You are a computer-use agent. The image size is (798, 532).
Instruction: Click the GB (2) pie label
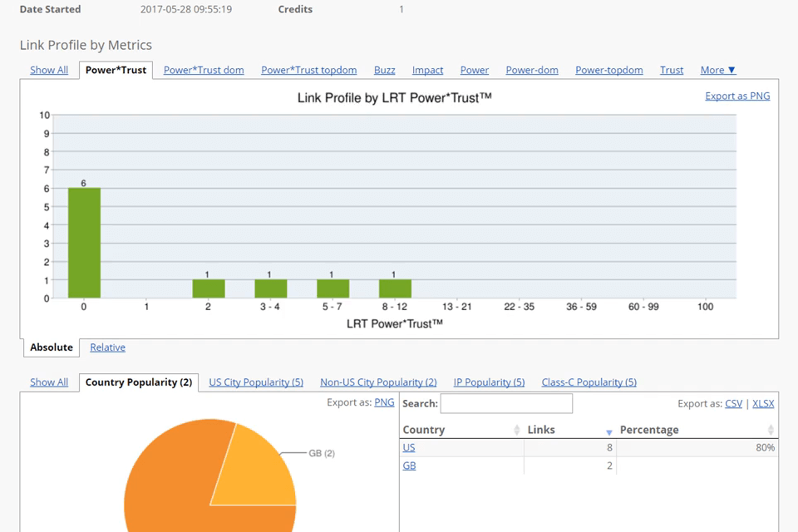322,453
